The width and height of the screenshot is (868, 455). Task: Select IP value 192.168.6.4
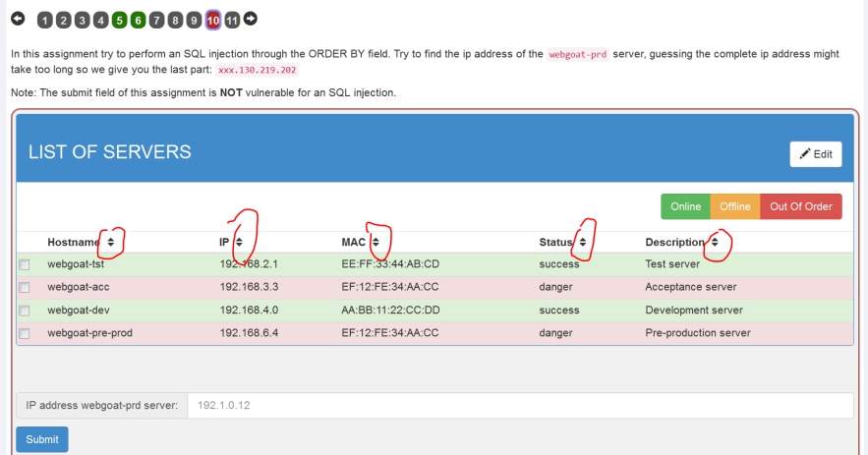click(249, 333)
